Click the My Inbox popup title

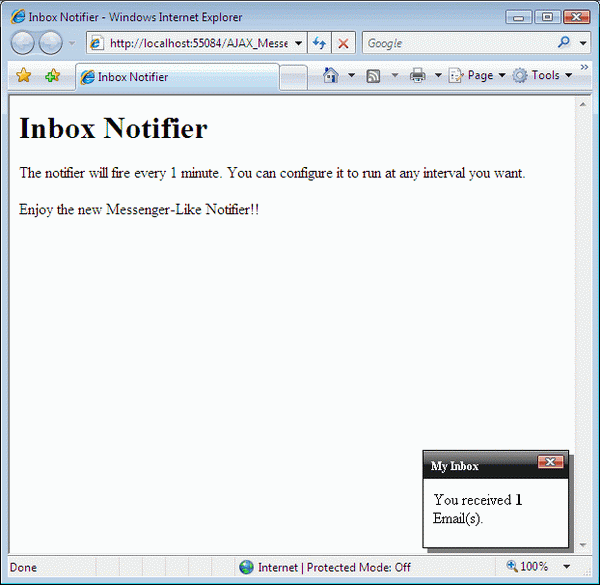[455, 466]
